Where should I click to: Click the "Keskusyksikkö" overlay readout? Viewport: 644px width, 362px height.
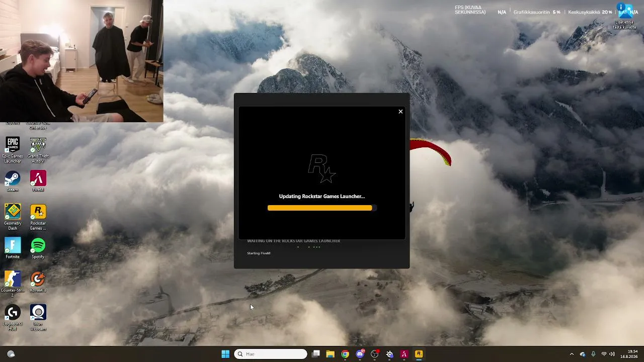point(590,12)
